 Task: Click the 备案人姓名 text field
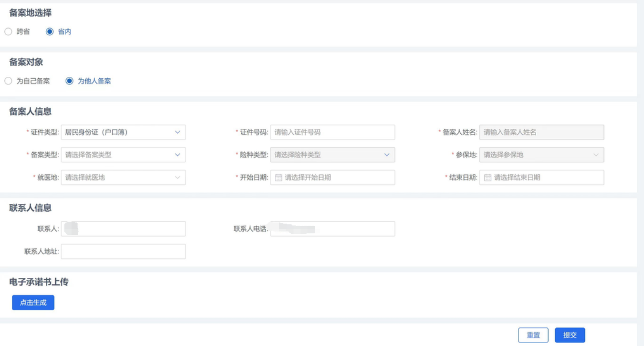(541, 132)
